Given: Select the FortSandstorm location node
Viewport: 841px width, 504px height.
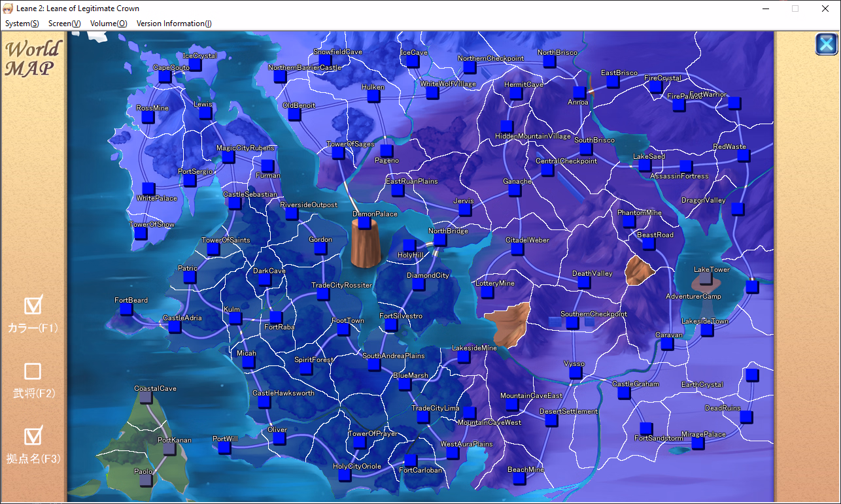Looking at the screenshot, I should pyautogui.click(x=646, y=428).
